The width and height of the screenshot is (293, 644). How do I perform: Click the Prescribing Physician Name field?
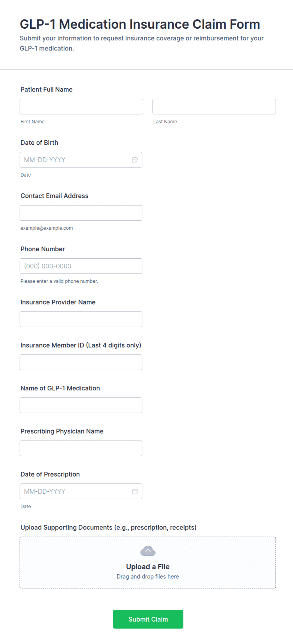point(81,448)
